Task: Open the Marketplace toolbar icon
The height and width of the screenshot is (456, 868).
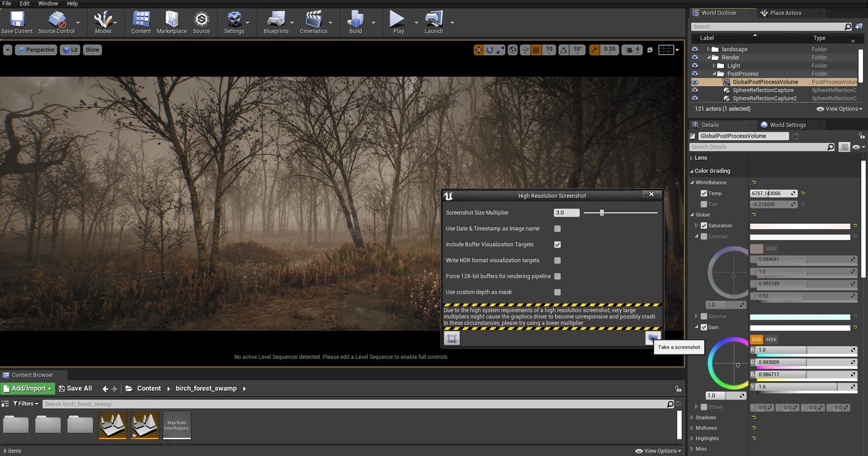Action: (171, 22)
